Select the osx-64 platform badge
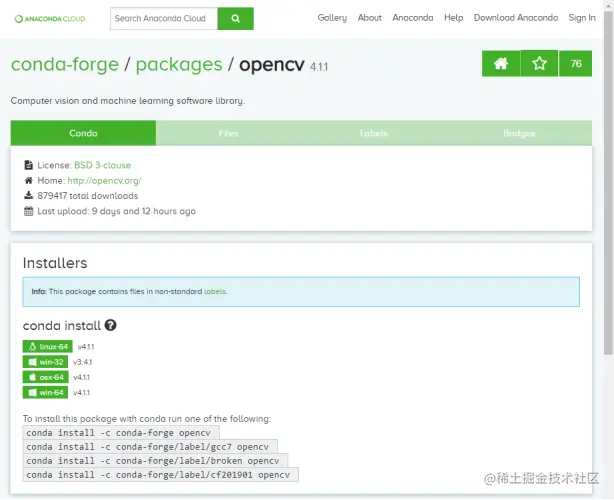The height and width of the screenshot is (500, 614). [x=45, y=377]
